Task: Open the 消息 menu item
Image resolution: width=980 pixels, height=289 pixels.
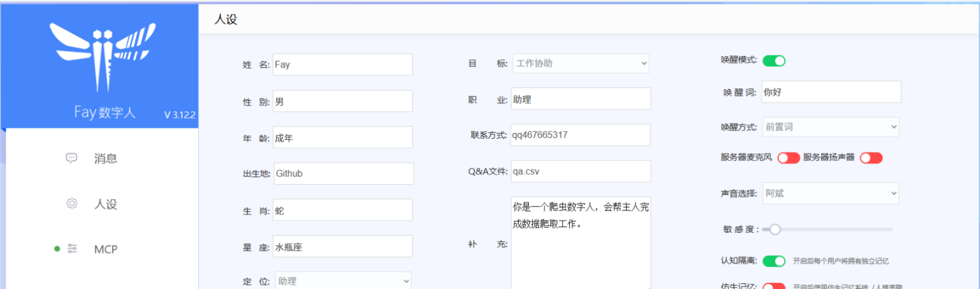Action: (x=99, y=158)
